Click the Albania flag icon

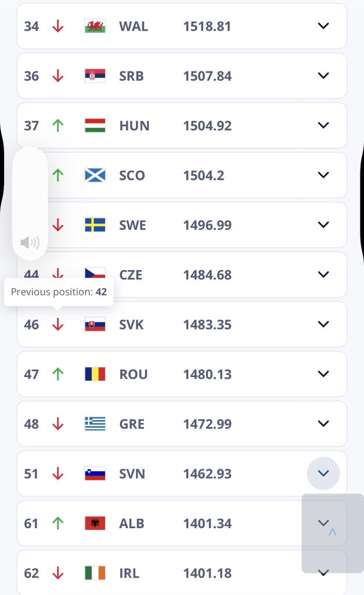pos(95,524)
